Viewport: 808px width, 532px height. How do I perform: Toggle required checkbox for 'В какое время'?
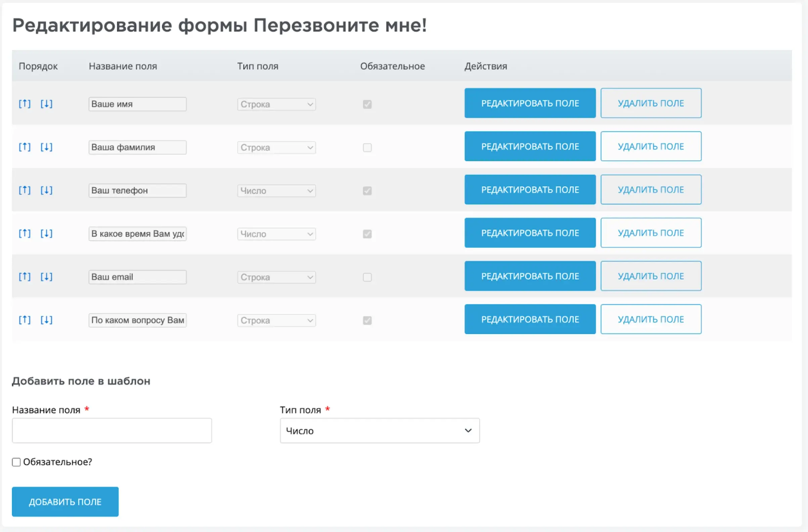coord(367,234)
